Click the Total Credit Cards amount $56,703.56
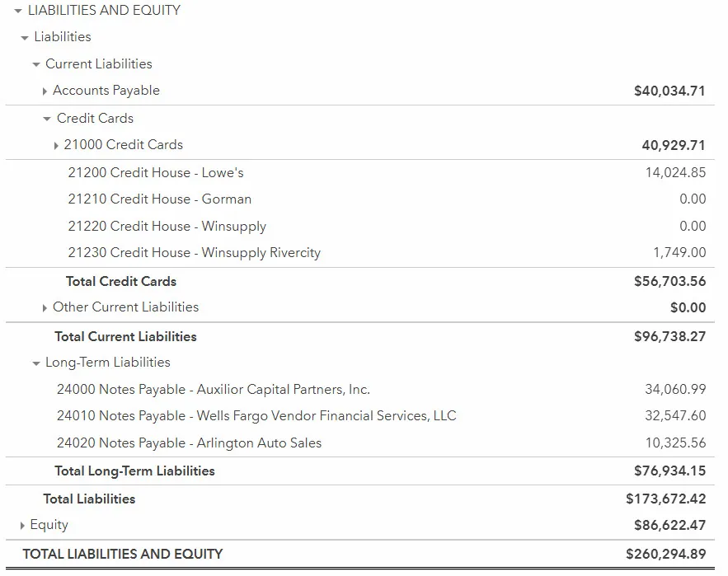Image resolution: width=728 pixels, height=576 pixels. coord(669,282)
